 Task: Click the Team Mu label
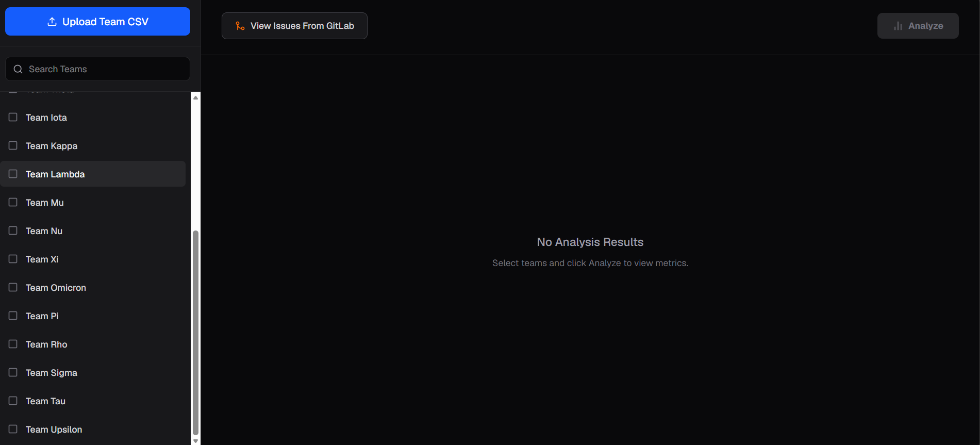45,203
